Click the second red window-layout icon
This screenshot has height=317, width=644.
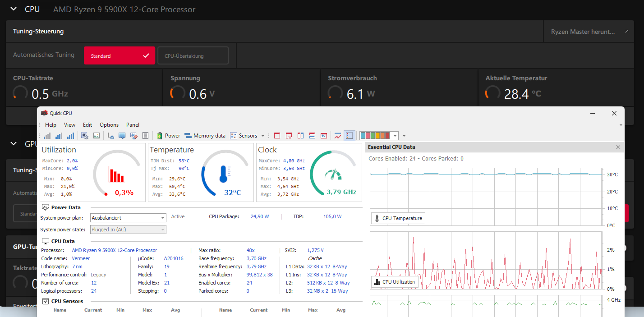click(x=289, y=136)
